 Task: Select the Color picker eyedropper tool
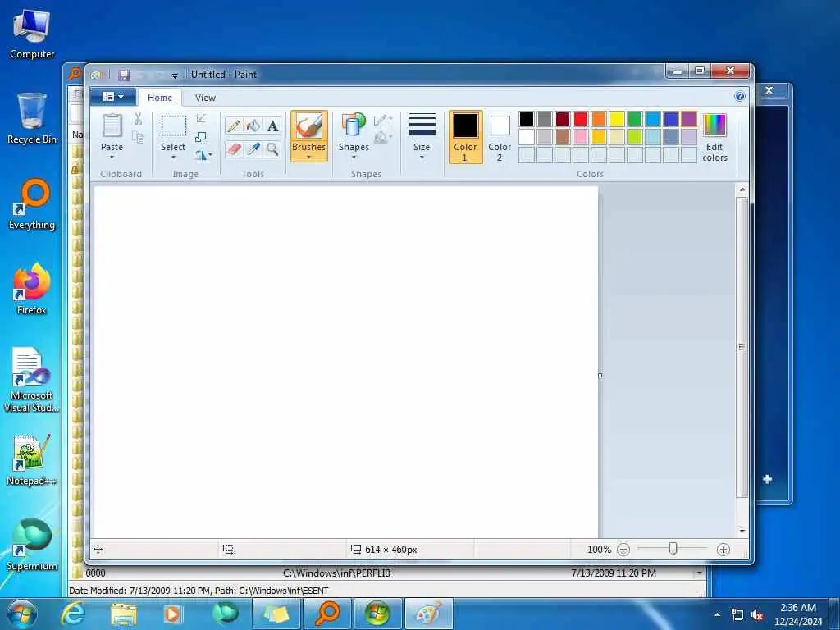coord(253,148)
